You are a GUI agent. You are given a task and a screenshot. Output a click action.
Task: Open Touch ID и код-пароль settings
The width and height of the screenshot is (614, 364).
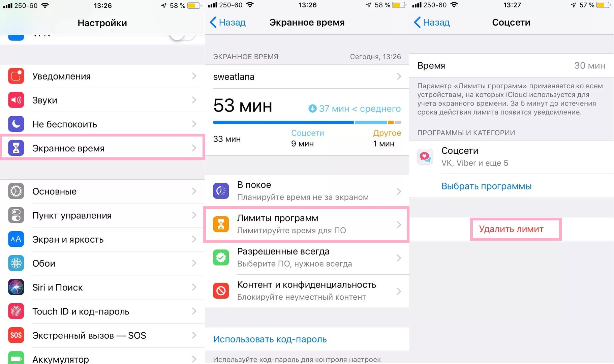tap(102, 311)
